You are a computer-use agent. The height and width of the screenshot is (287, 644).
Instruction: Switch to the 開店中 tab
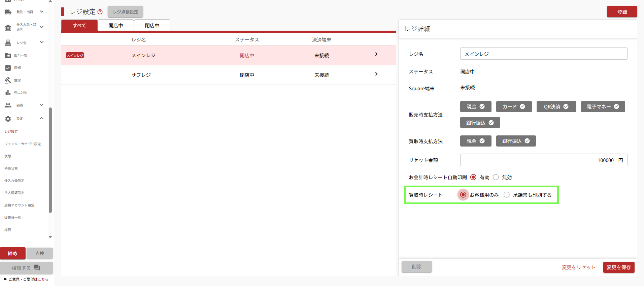pyautogui.click(x=115, y=26)
